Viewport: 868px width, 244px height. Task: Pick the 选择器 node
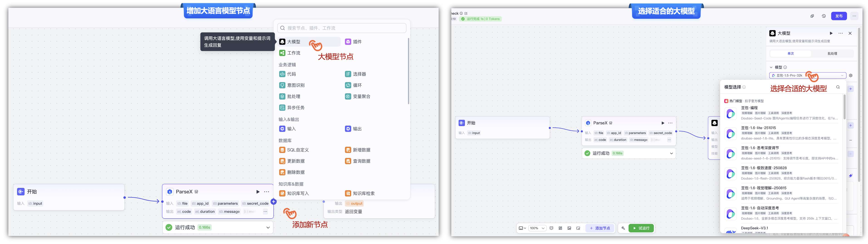(x=356, y=74)
